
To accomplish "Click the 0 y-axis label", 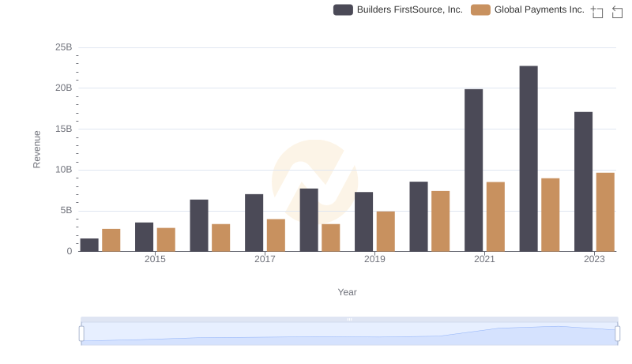I will tap(70, 251).
